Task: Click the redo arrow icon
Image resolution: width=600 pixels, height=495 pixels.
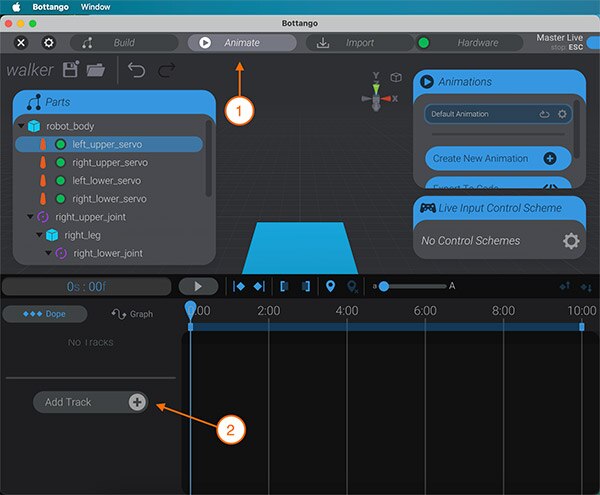Action: (166, 70)
